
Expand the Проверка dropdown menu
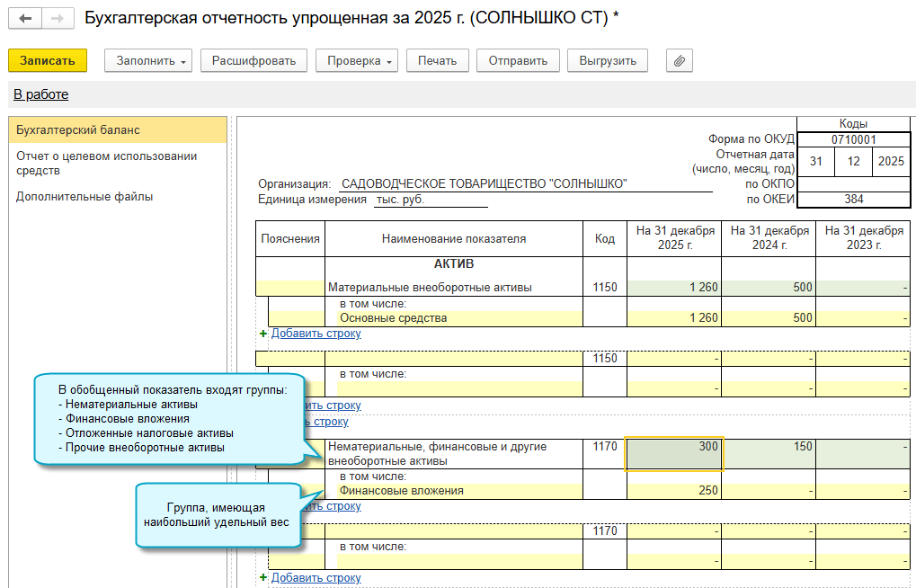pos(357,61)
